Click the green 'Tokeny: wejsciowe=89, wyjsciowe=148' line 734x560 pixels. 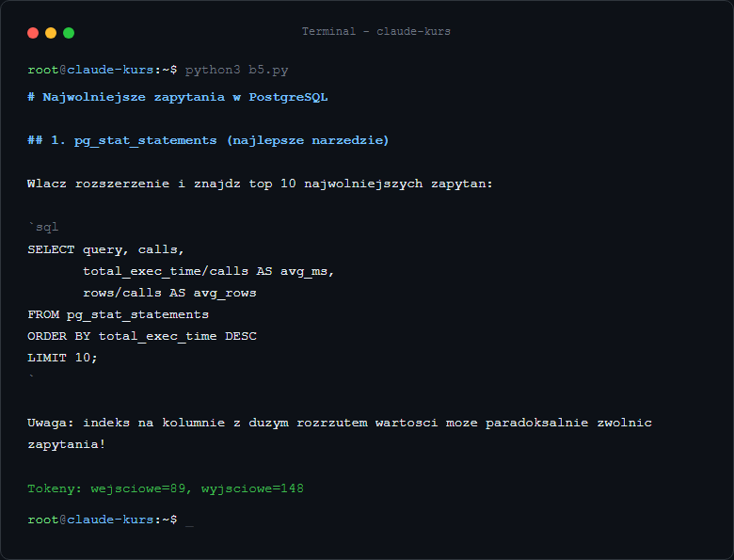click(x=166, y=488)
